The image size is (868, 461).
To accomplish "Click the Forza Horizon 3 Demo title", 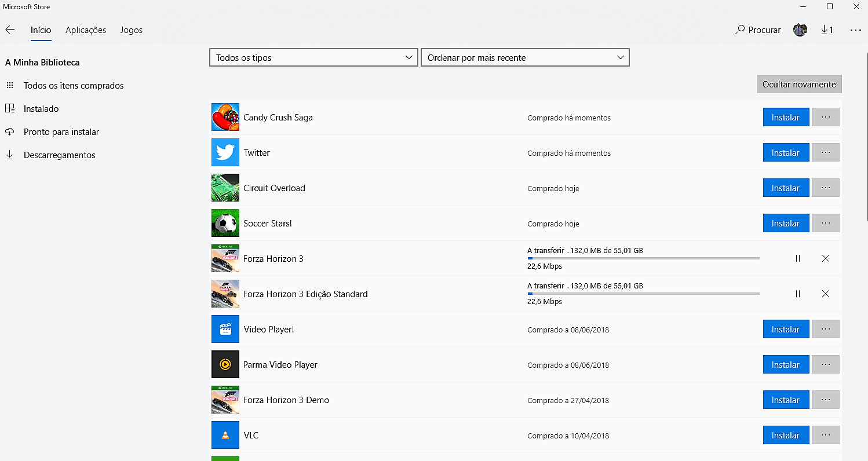I will coord(286,400).
